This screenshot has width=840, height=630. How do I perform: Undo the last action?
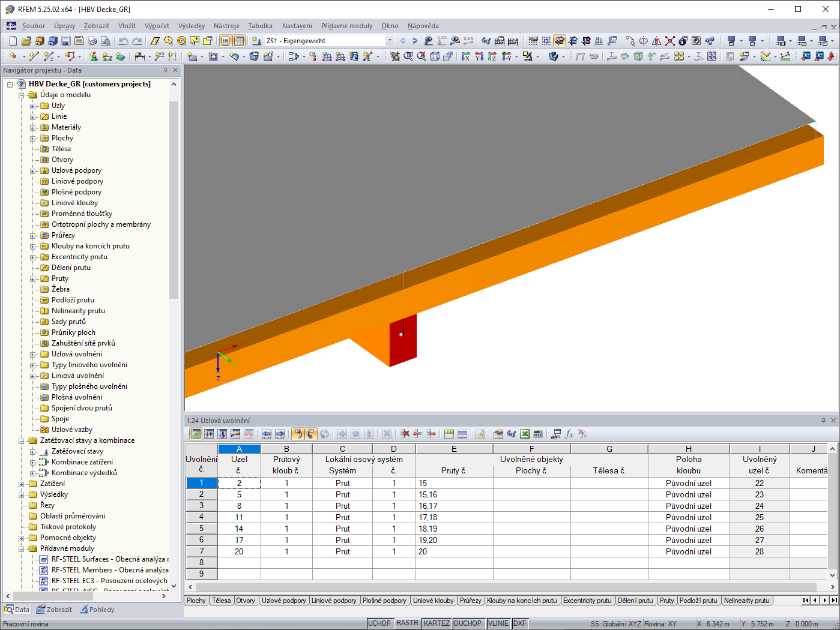pos(124,41)
